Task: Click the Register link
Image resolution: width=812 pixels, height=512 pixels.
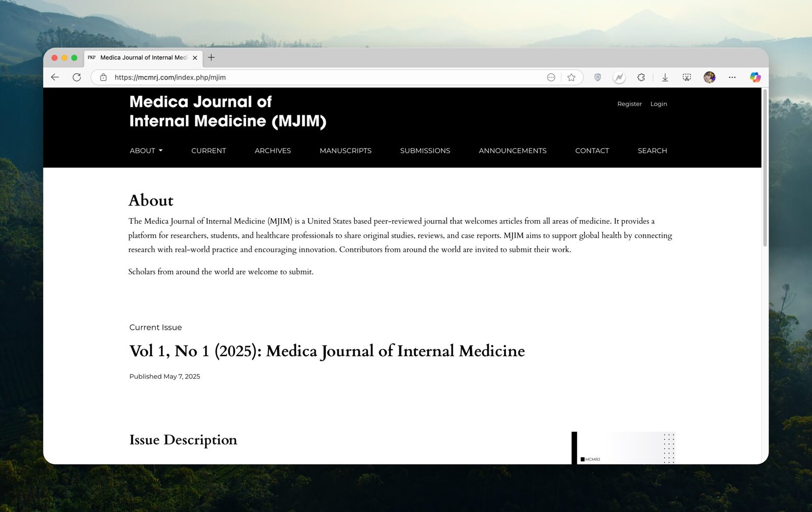Action: click(629, 104)
